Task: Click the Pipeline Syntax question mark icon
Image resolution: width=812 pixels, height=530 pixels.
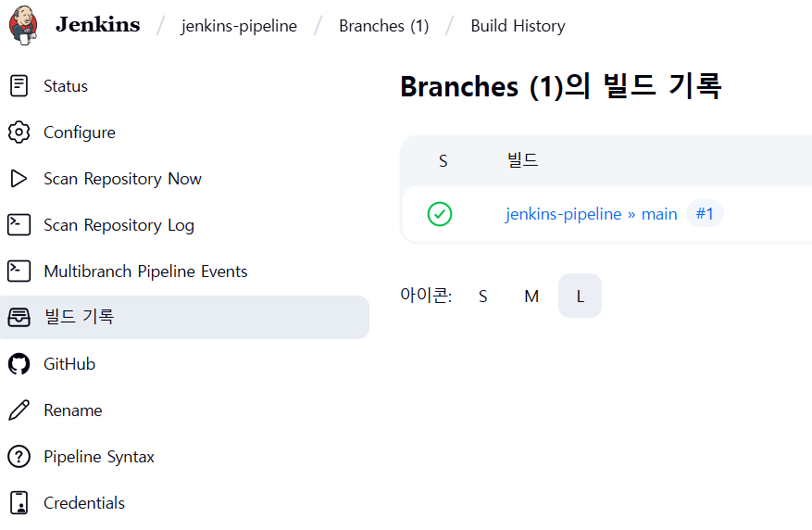Action: point(19,457)
